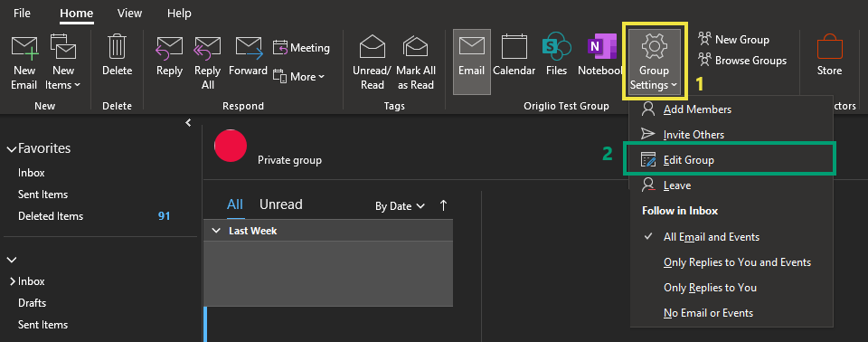Switch to the View ribbon tab
868x342 pixels.
(129, 13)
